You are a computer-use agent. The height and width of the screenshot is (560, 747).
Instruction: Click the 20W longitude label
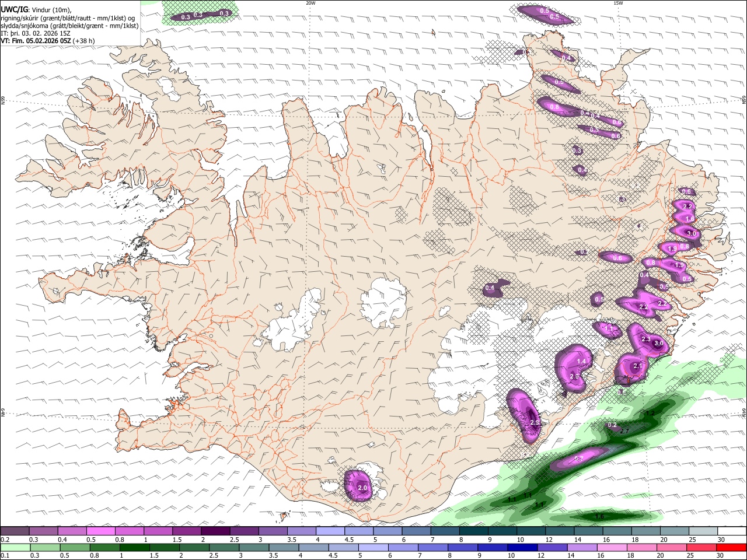pyautogui.click(x=310, y=3)
